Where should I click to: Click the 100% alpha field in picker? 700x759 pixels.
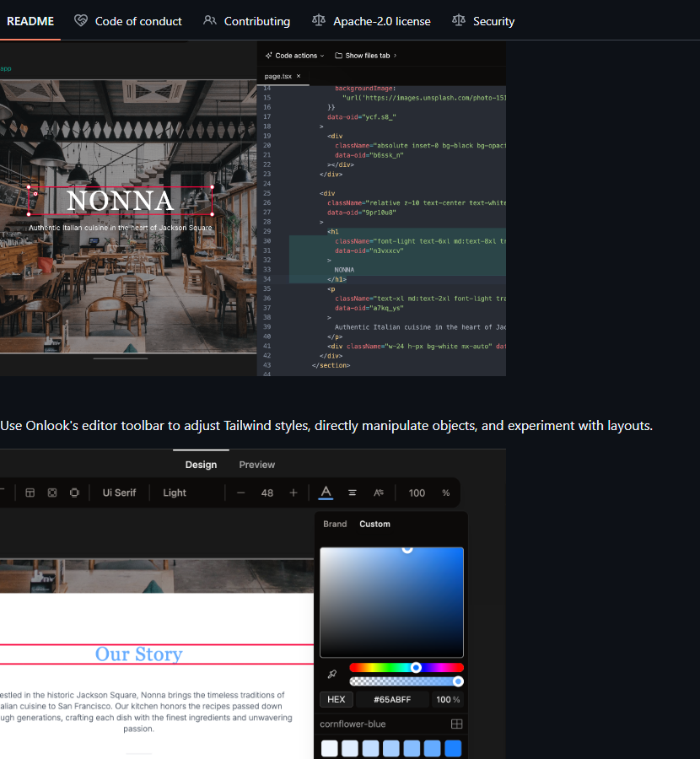[x=448, y=699]
